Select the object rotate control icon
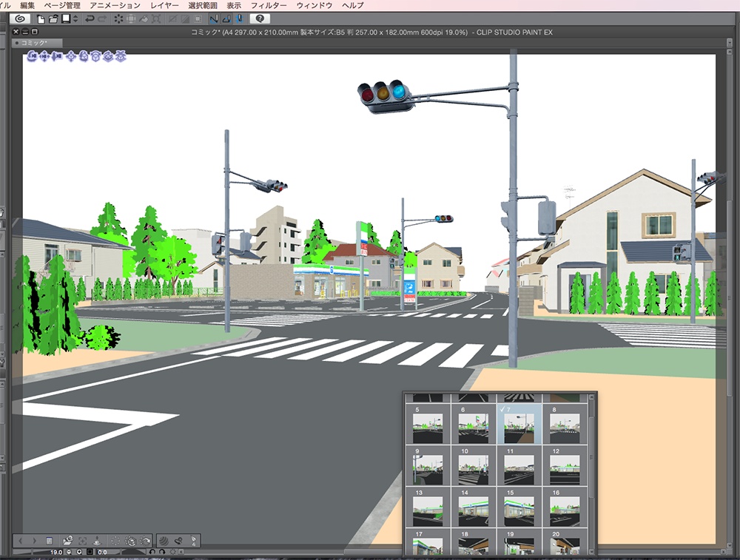Image resolution: width=740 pixels, height=560 pixels. point(84,56)
